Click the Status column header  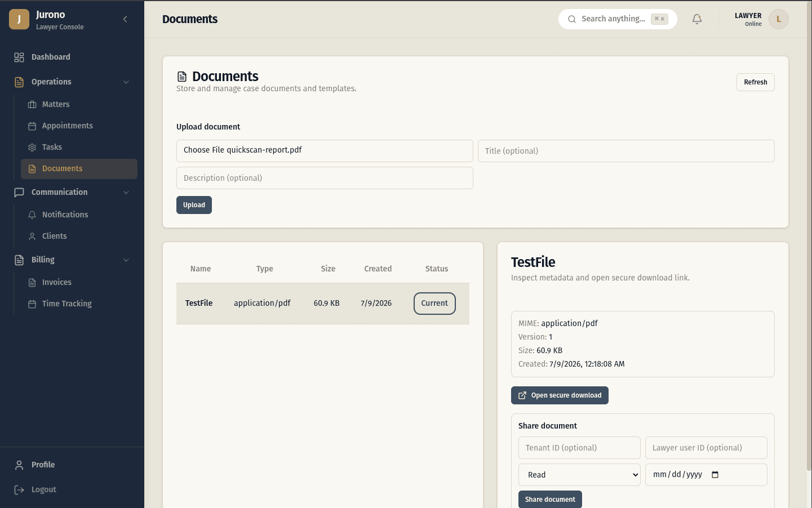click(x=437, y=269)
